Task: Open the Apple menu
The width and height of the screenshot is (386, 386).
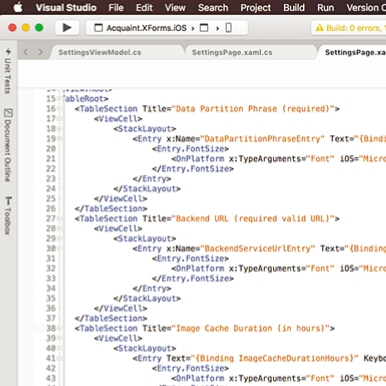Action: [18, 7]
